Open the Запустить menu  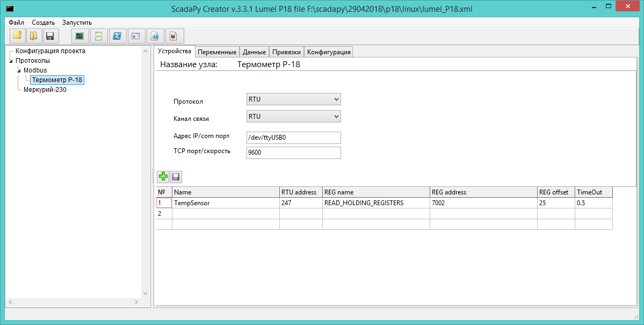click(77, 23)
